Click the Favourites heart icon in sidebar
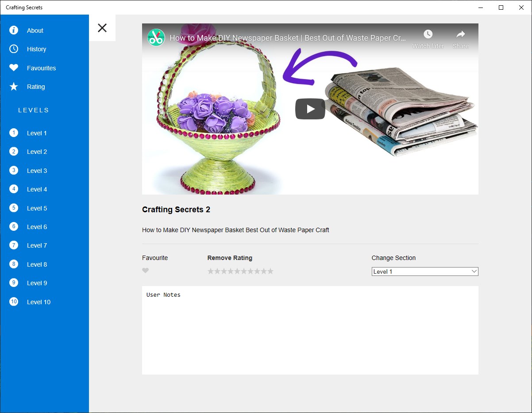 point(14,68)
